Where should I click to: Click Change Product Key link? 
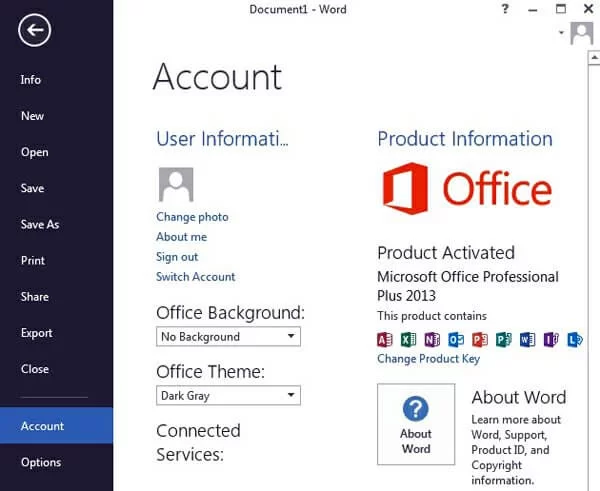pos(428,359)
